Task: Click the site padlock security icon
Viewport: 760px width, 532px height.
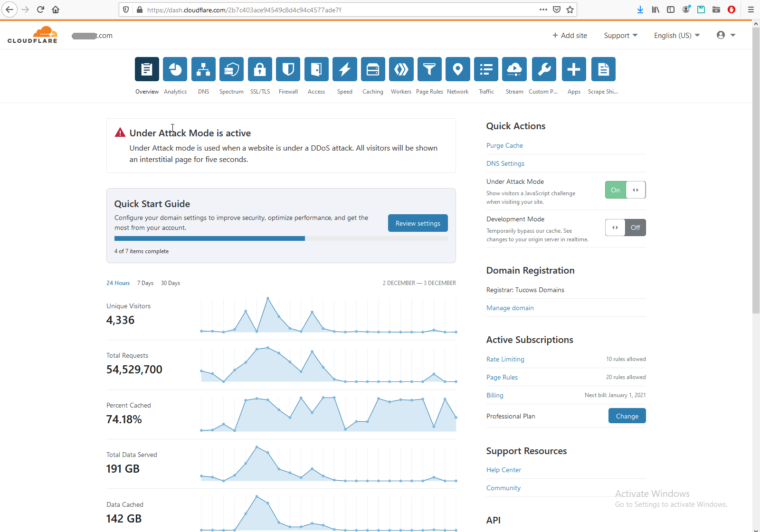Action: pyautogui.click(x=140, y=9)
